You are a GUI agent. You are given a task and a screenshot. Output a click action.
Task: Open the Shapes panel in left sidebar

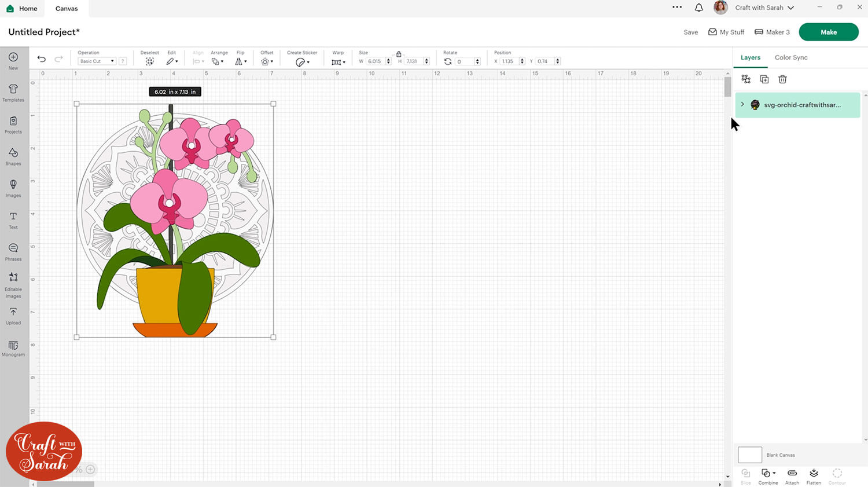tap(13, 156)
